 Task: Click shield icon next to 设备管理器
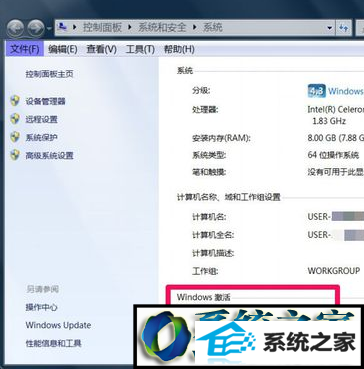(x=15, y=101)
